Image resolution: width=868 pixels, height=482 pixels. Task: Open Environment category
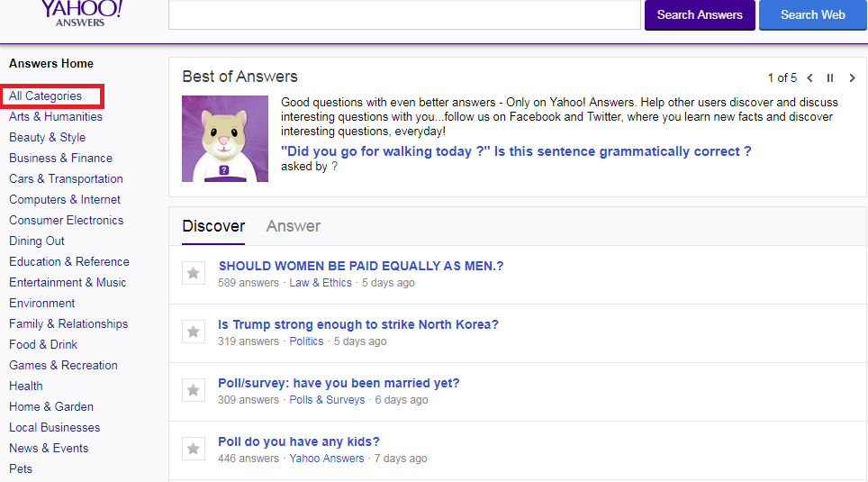(41, 303)
